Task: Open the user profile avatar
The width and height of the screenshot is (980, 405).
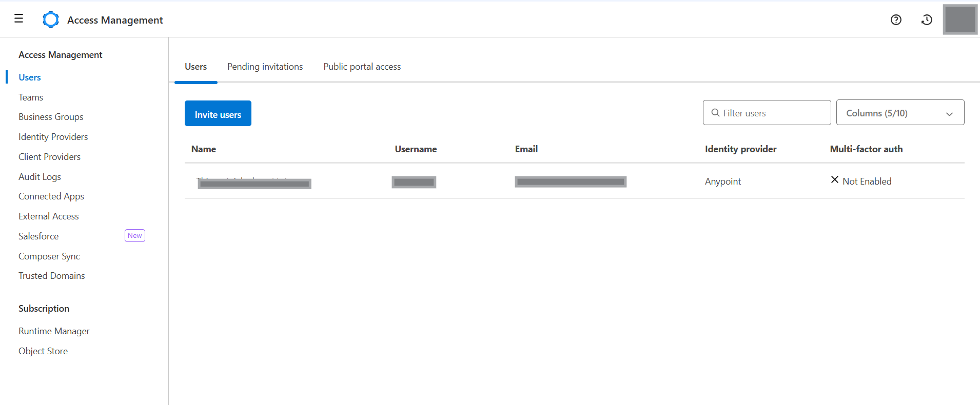Action: click(x=960, y=19)
